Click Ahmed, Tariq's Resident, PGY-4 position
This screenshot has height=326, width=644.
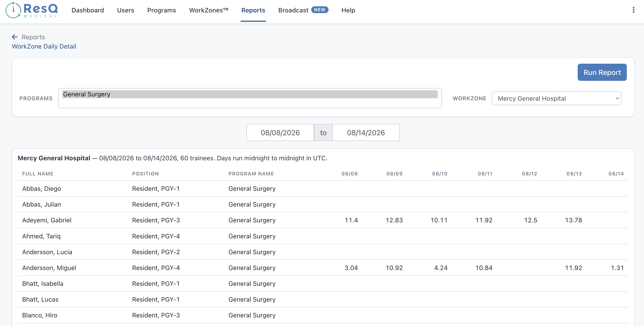[156, 236]
